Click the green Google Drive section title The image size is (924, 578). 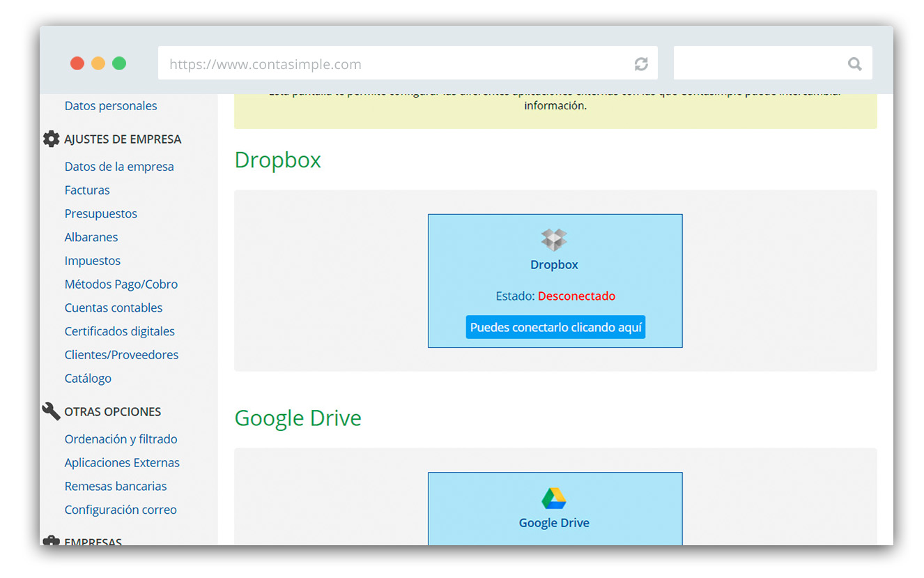tap(298, 418)
